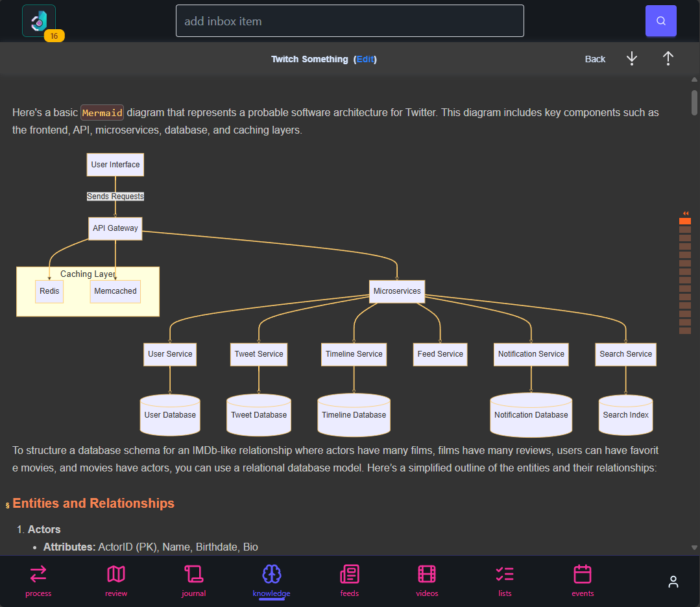Open the events calendar icon
Viewport: 700px width, 607px height.
[x=583, y=574]
